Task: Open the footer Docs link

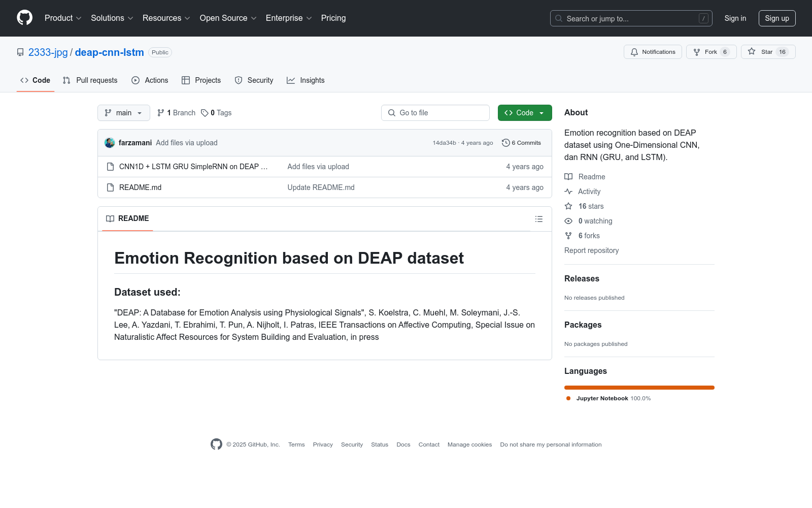Action: pos(403,444)
